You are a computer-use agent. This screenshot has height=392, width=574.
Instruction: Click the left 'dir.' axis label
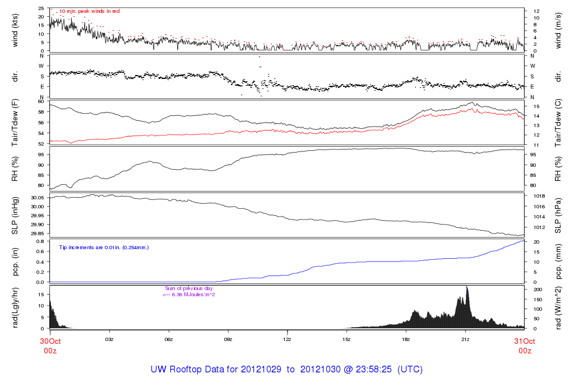click(x=15, y=77)
